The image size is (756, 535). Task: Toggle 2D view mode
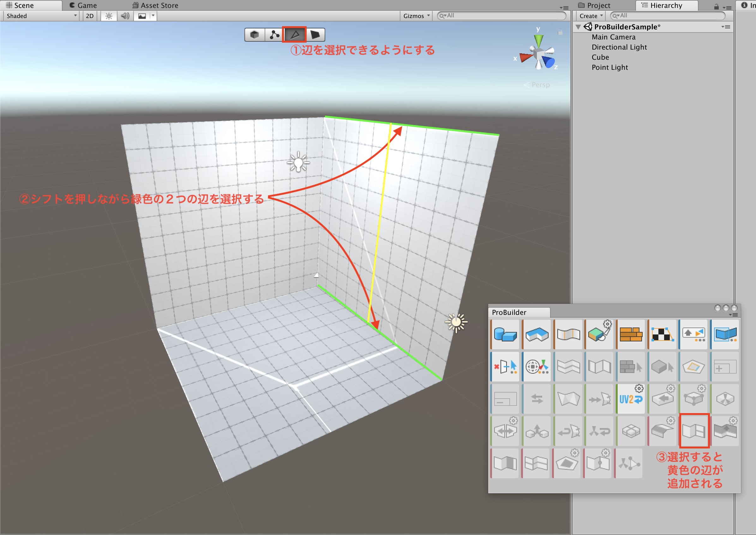click(x=90, y=16)
